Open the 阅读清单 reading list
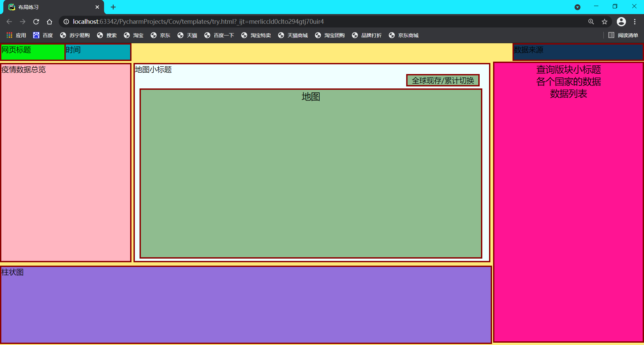Screen dimensions: 644x345 (x=623, y=35)
